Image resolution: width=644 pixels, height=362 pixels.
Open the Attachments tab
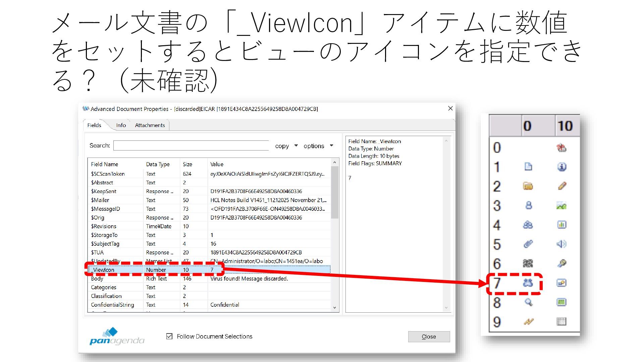coord(150,125)
